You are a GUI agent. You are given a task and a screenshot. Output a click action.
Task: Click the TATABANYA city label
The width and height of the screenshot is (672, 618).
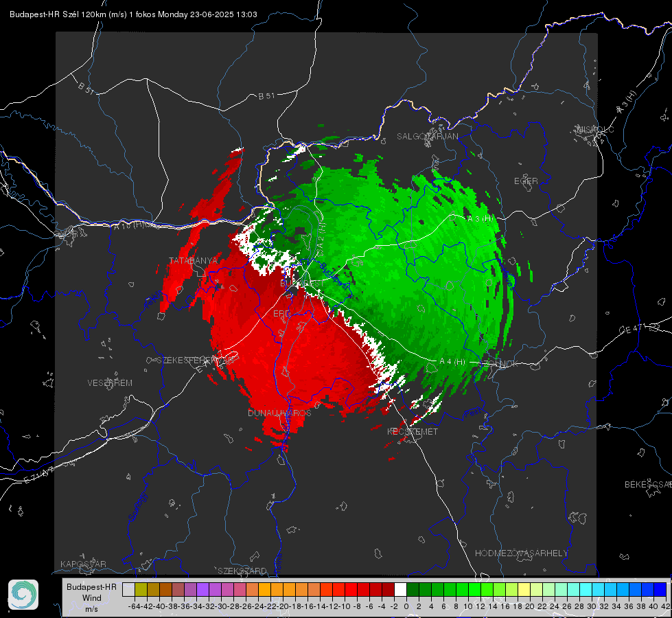[x=194, y=260]
